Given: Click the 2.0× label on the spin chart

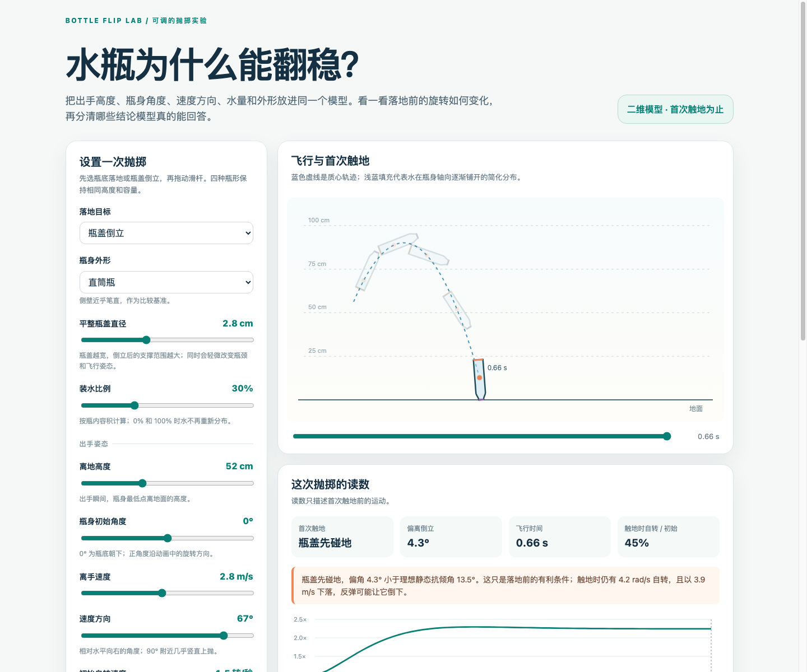Looking at the screenshot, I should [x=300, y=638].
